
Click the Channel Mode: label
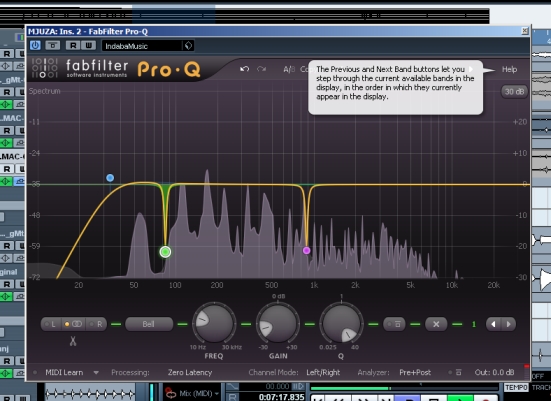(x=273, y=372)
